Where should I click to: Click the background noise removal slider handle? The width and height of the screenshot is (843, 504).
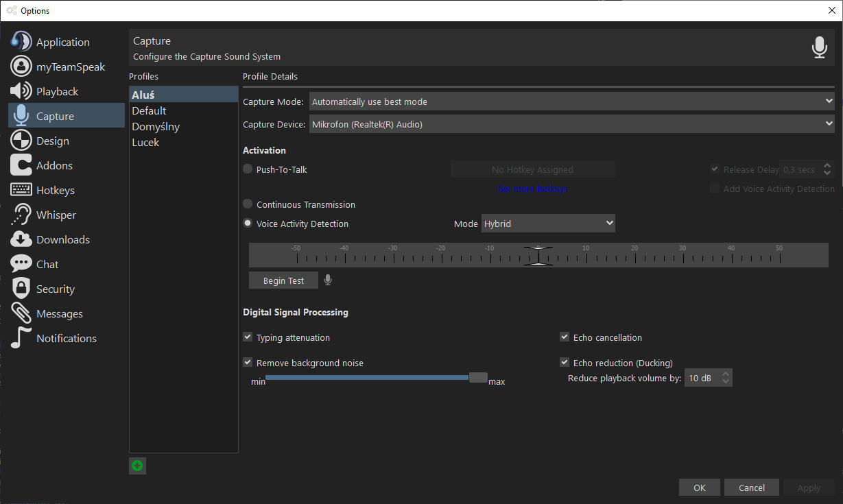point(478,377)
